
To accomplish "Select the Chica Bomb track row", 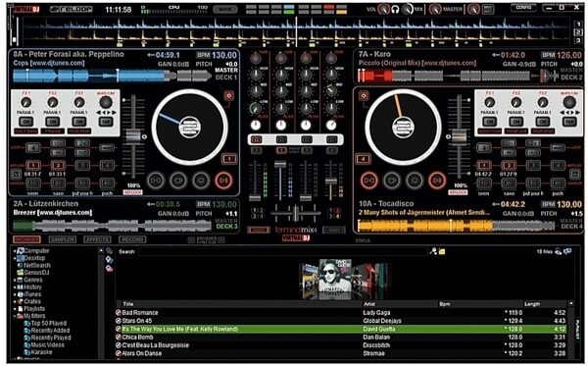I will point(340,338).
